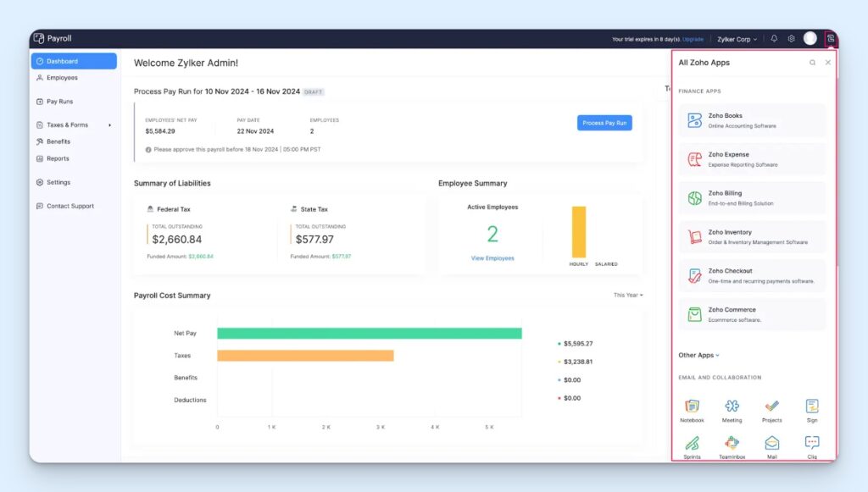Click the Upgrade trial link
The image size is (868, 492).
pos(693,39)
